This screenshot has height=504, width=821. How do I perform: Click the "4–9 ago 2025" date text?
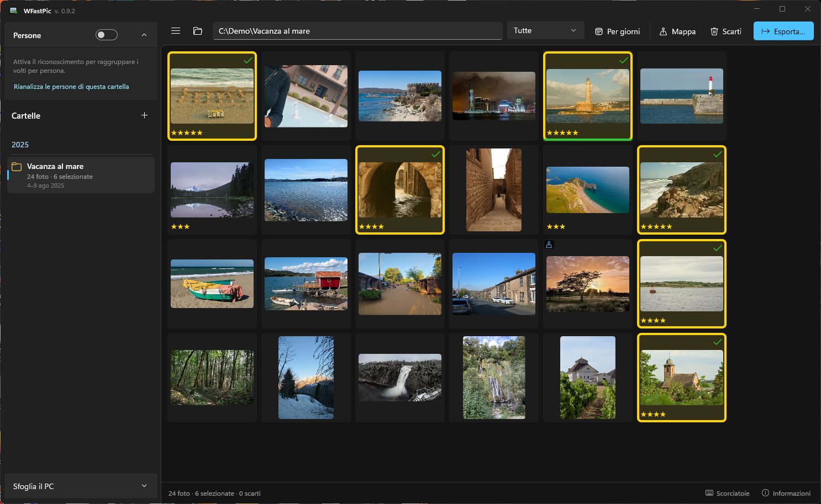tap(45, 185)
